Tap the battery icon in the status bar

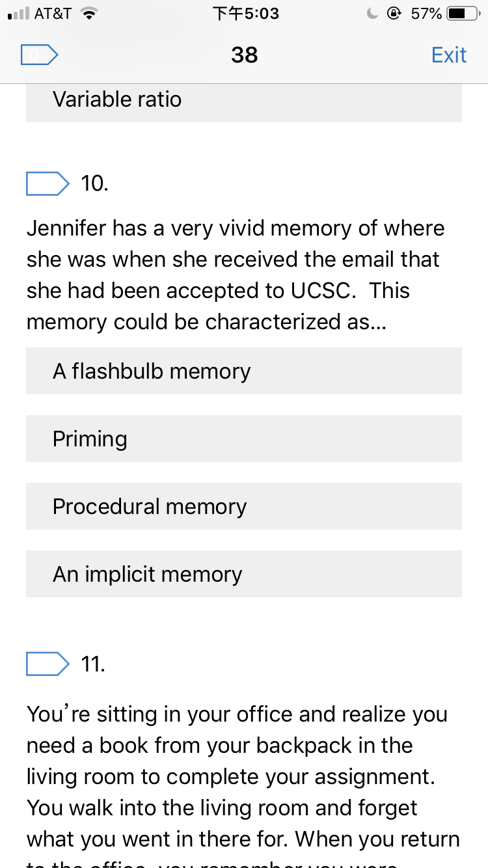(x=464, y=14)
